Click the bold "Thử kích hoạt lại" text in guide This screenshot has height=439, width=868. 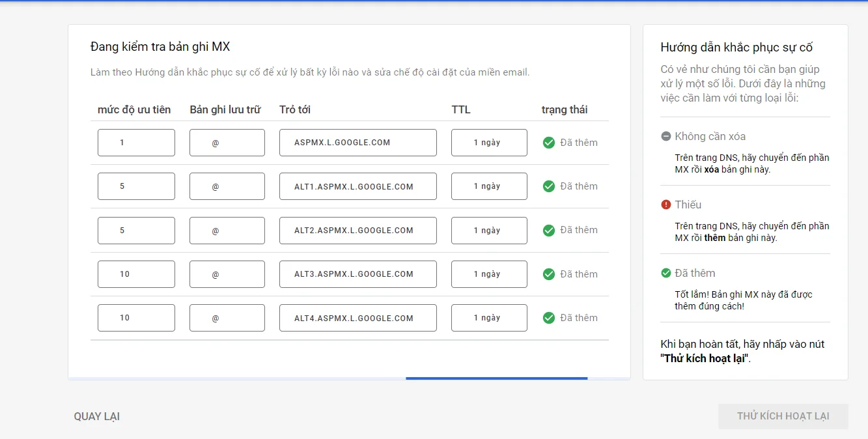click(x=705, y=359)
